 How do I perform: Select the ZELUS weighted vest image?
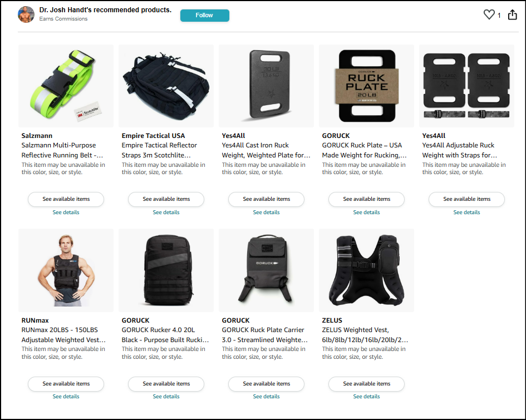[x=366, y=270]
